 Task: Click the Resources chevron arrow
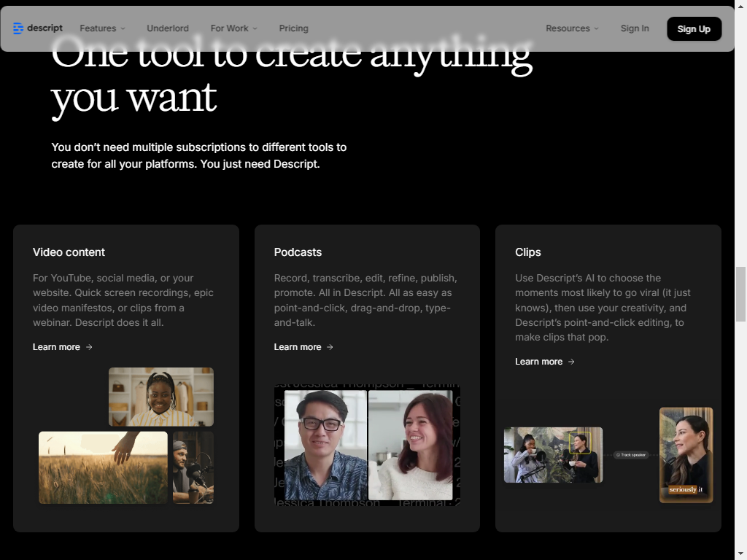point(596,28)
